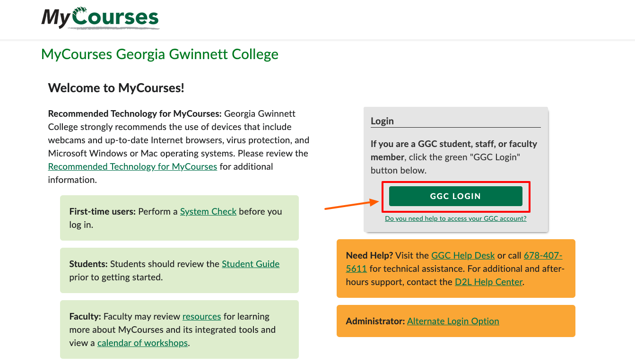Click the 678-407-5611 phone number link
Image resolution: width=635 pixels, height=364 pixels.
(x=543, y=256)
